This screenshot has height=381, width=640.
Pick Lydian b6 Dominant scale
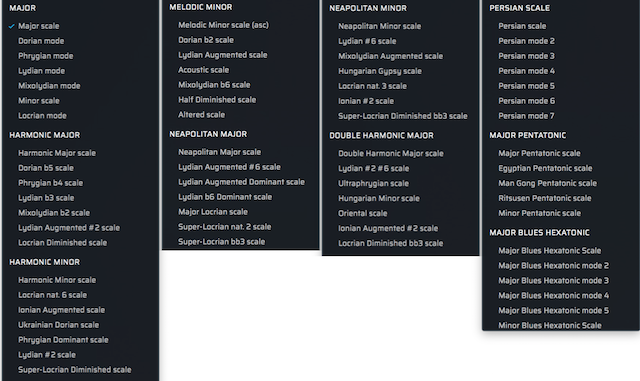[x=225, y=197]
